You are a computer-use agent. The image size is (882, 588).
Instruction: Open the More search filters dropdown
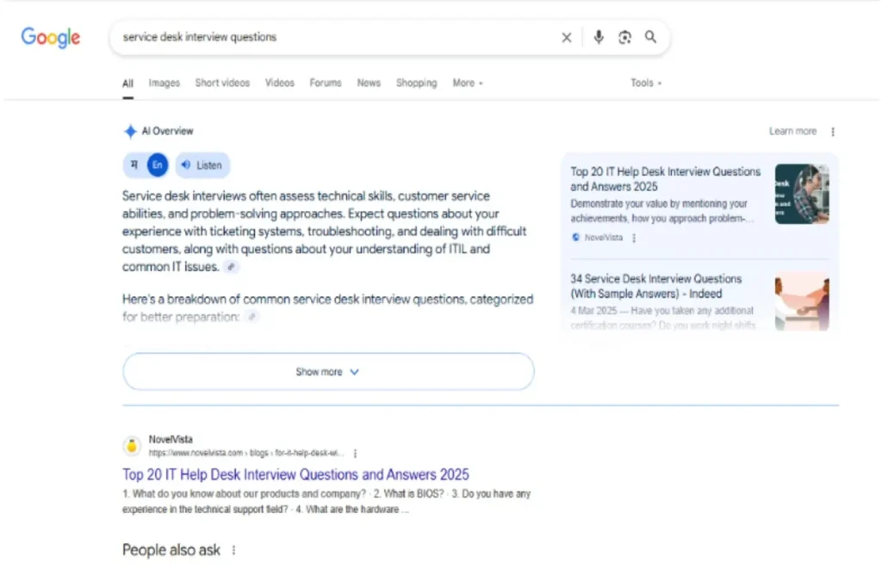click(468, 84)
